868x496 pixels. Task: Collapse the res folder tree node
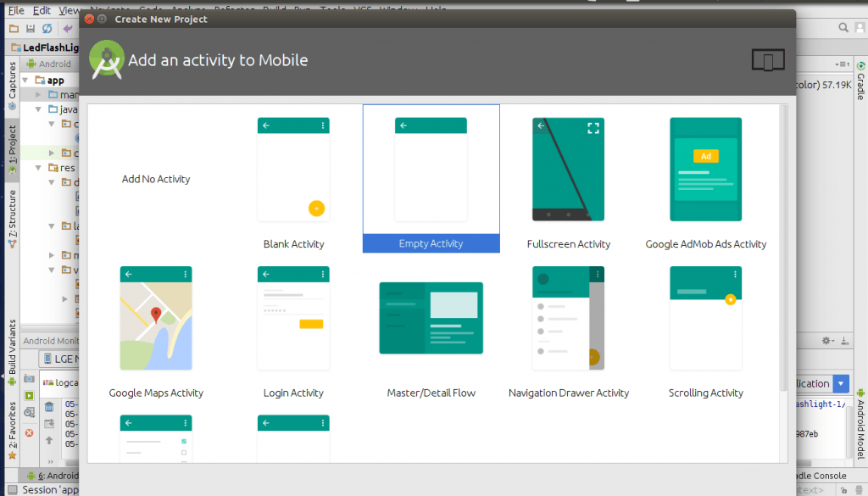(x=38, y=168)
